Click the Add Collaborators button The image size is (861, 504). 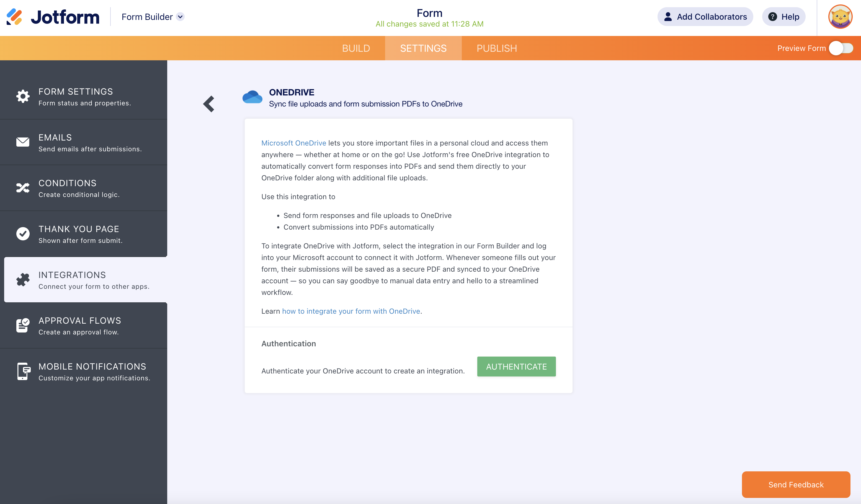tap(705, 17)
